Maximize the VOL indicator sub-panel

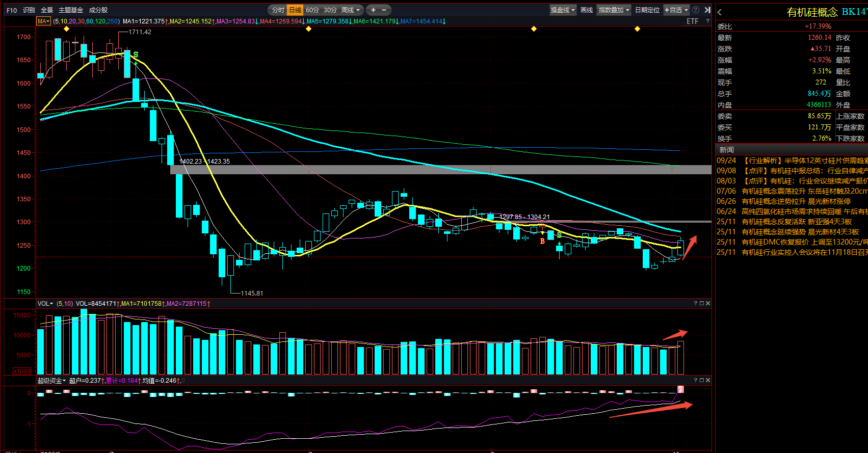pos(702,303)
